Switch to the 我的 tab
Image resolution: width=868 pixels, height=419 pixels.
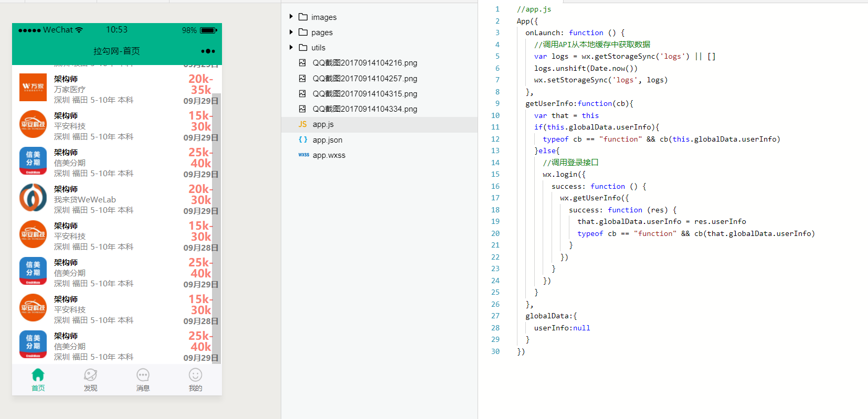[195, 380]
